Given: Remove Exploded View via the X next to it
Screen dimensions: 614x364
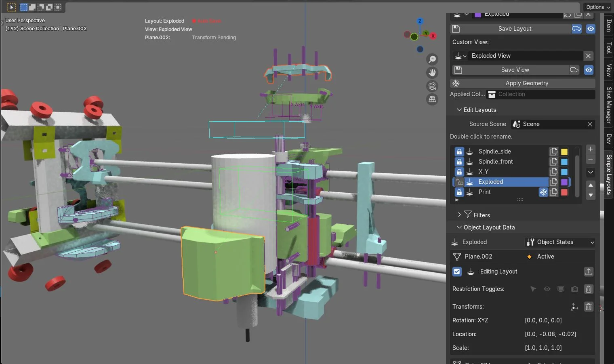Looking at the screenshot, I should click(x=588, y=56).
